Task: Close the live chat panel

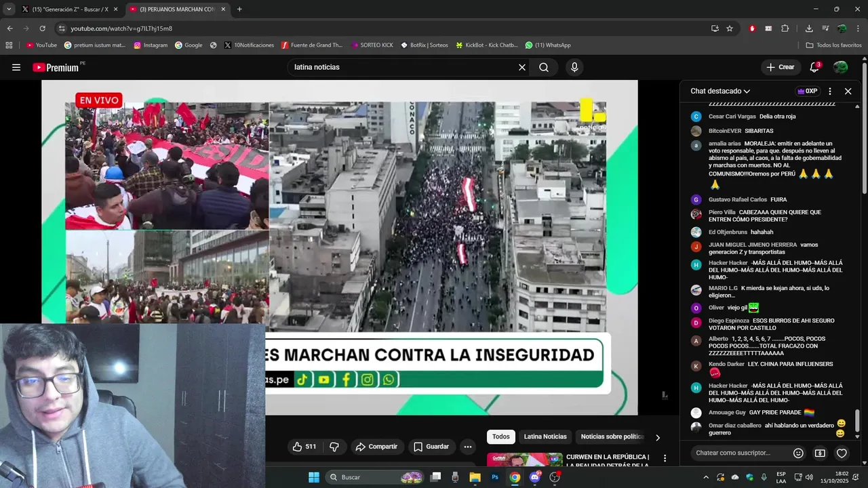Action: coord(848,91)
